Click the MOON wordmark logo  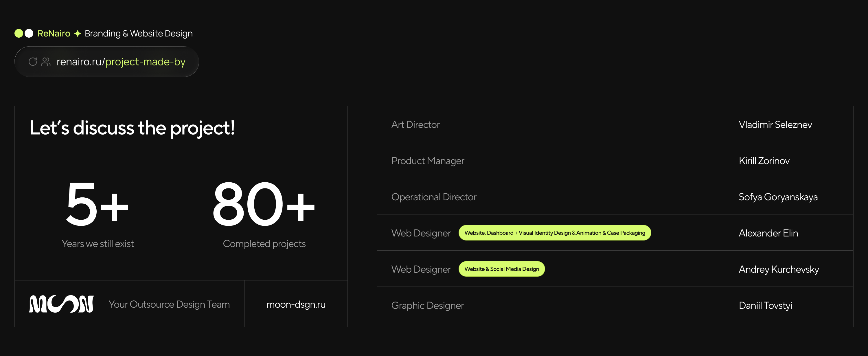61,304
